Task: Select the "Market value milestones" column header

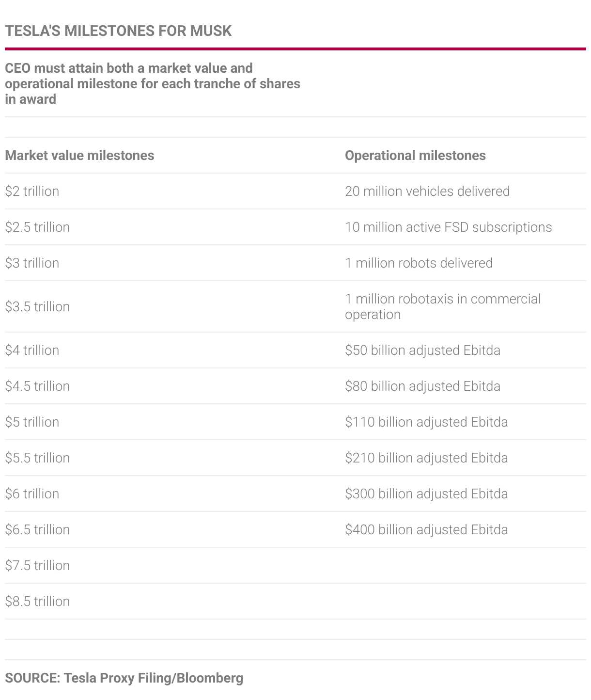Action: pos(79,155)
